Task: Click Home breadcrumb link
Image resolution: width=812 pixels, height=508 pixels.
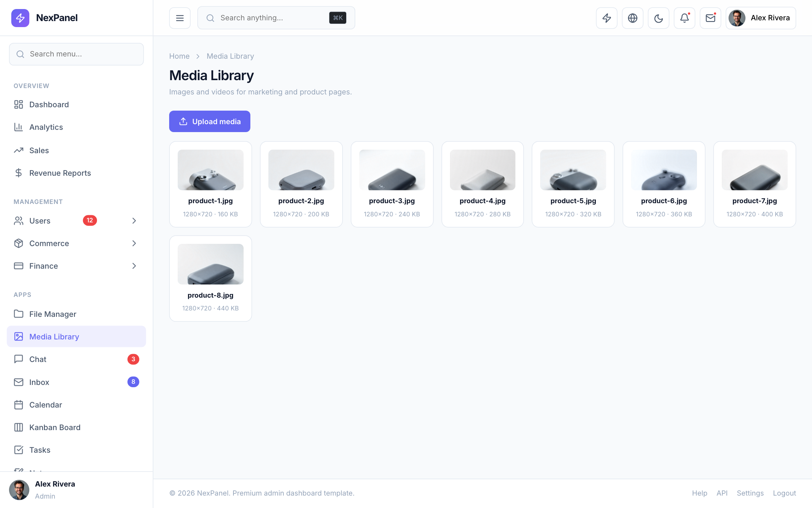Action: pyautogui.click(x=179, y=56)
